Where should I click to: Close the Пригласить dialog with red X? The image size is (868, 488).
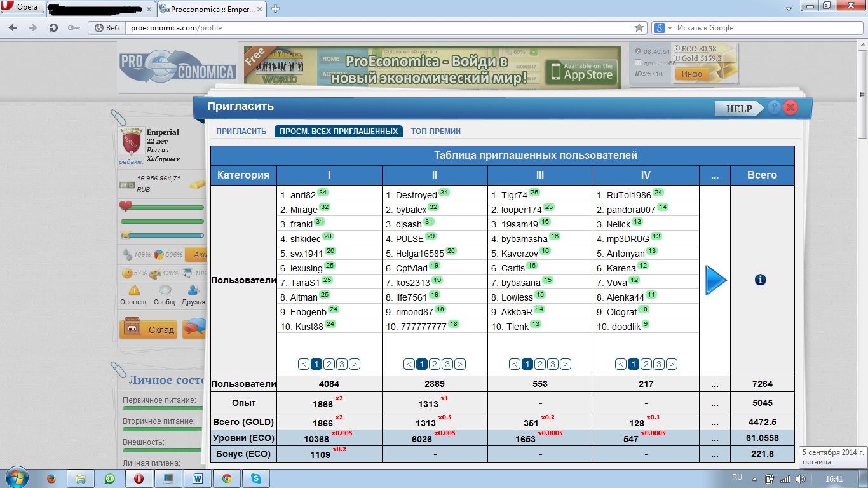(790, 107)
